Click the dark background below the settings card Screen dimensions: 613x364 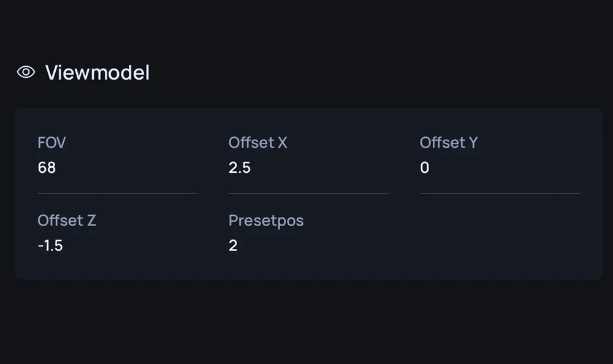click(306, 321)
